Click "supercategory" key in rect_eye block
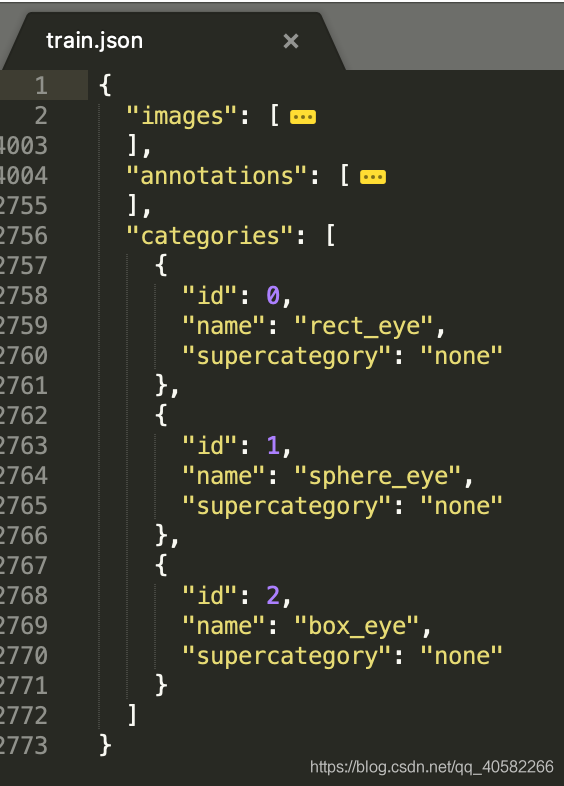 click(x=286, y=356)
